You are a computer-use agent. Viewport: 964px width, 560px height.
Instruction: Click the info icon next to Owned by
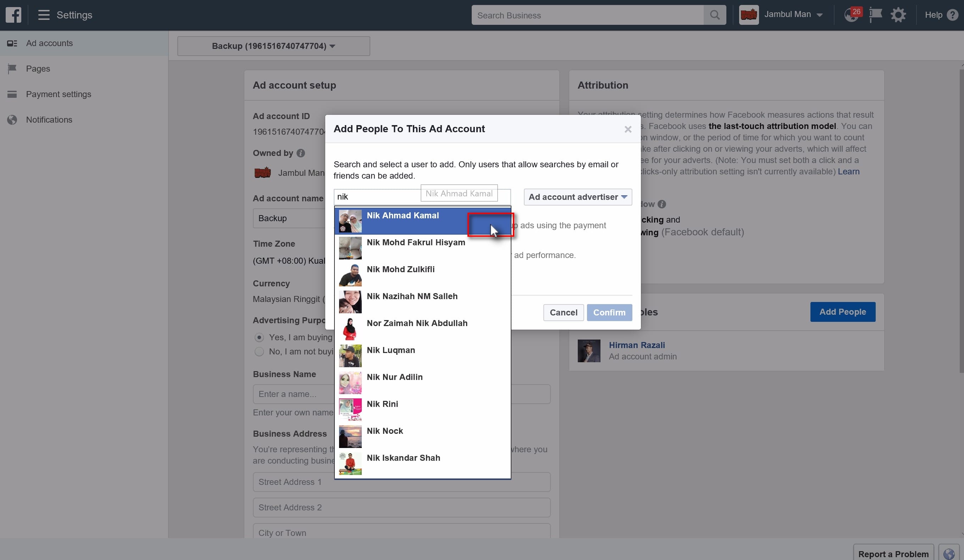point(301,153)
